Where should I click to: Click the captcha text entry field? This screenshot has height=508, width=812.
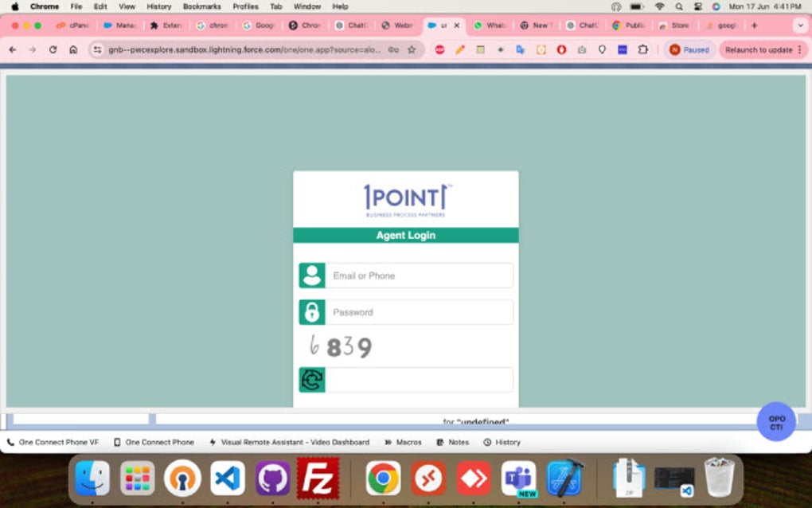pos(419,380)
